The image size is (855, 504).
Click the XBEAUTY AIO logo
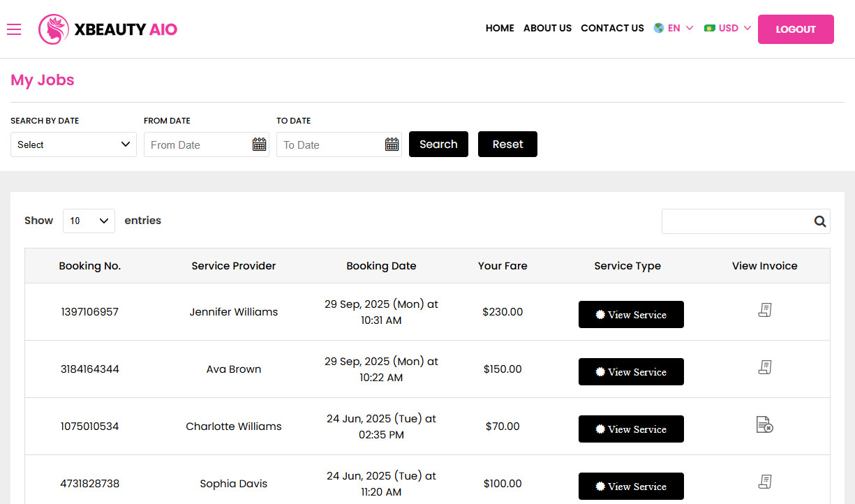[107, 29]
